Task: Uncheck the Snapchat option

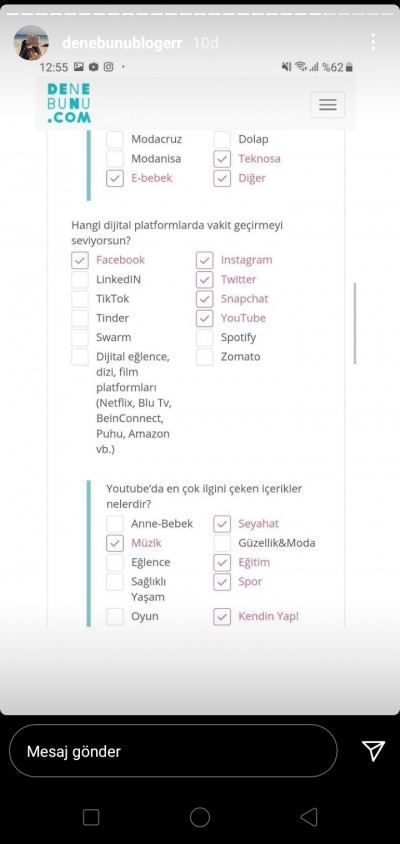Action: click(205, 299)
